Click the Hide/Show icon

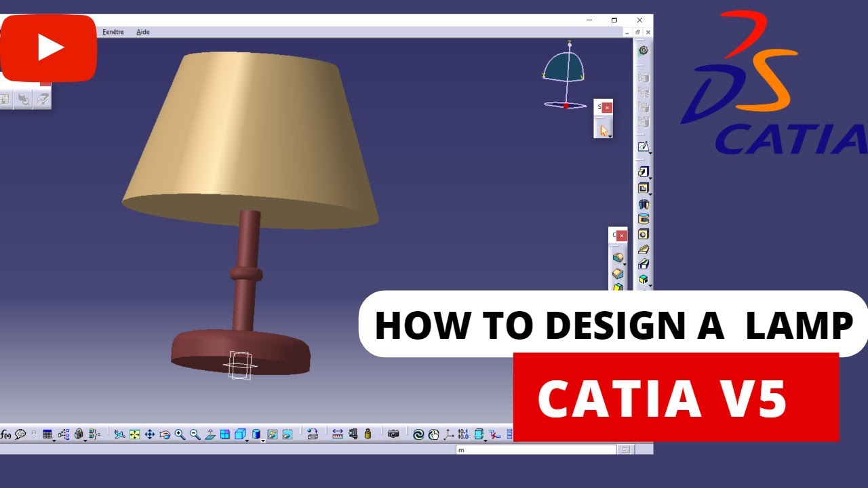(273, 434)
